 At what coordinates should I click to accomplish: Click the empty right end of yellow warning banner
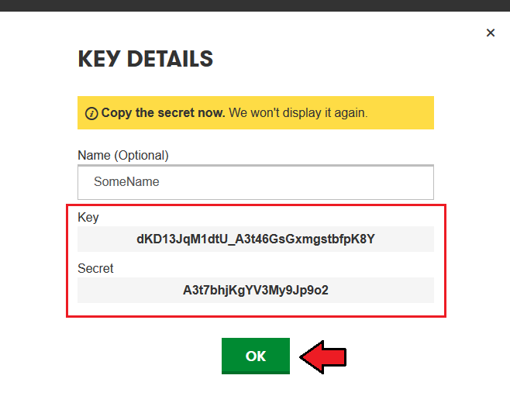(401, 113)
